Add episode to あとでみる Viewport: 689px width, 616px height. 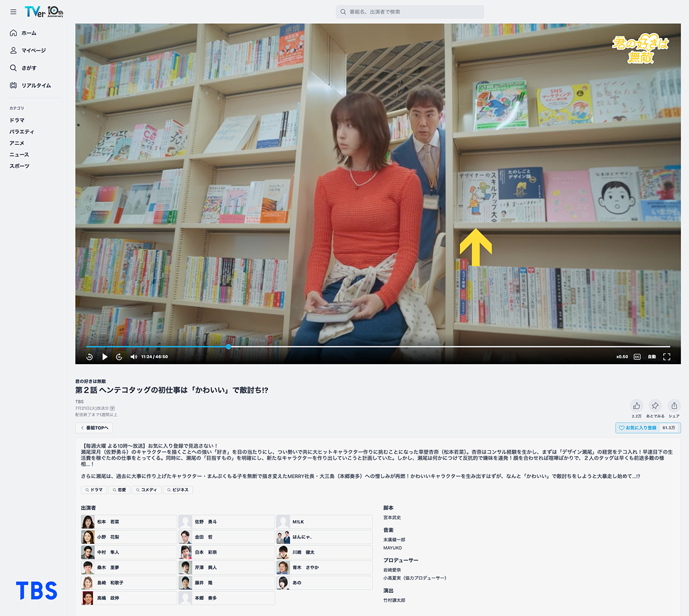[655, 406]
